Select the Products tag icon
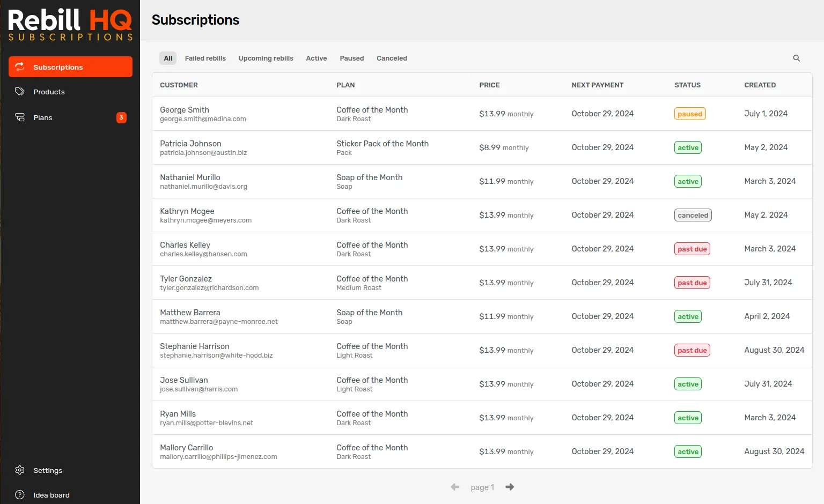 [19, 92]
